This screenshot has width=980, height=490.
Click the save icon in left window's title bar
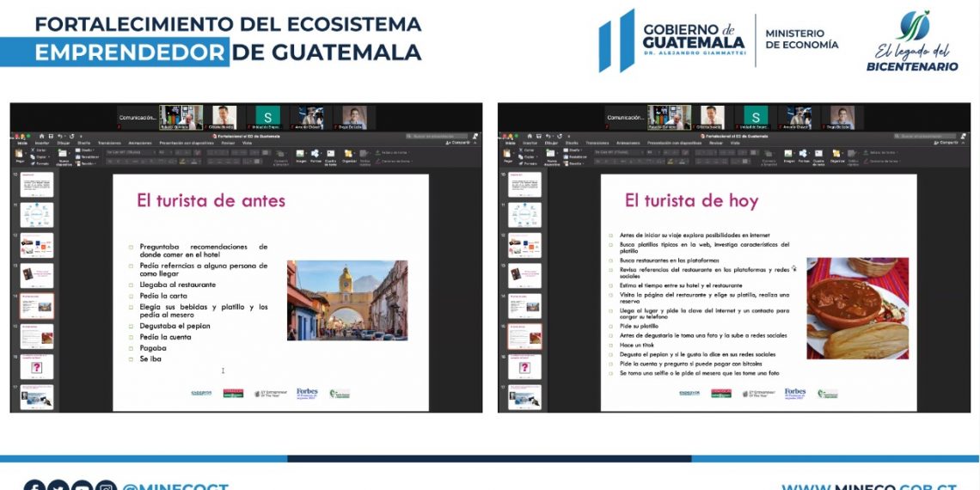pyautogui.click(x=52, y=136)
